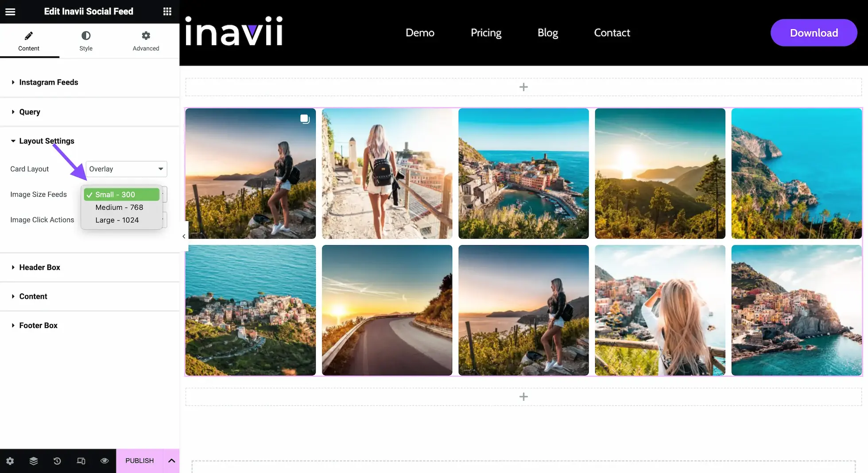
Task: Click the winding road sunset thumbnail
Action: pyautogui.click(x=387, y=310)
